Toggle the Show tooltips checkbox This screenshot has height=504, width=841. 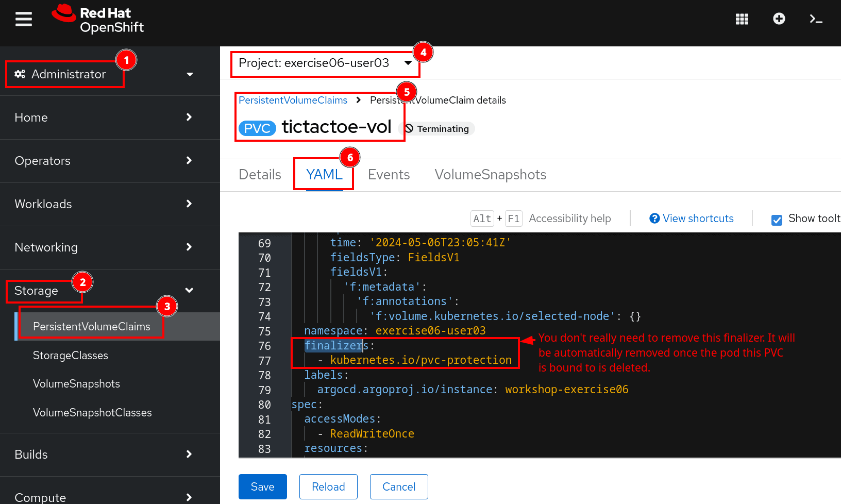click(x=777, y=220)
